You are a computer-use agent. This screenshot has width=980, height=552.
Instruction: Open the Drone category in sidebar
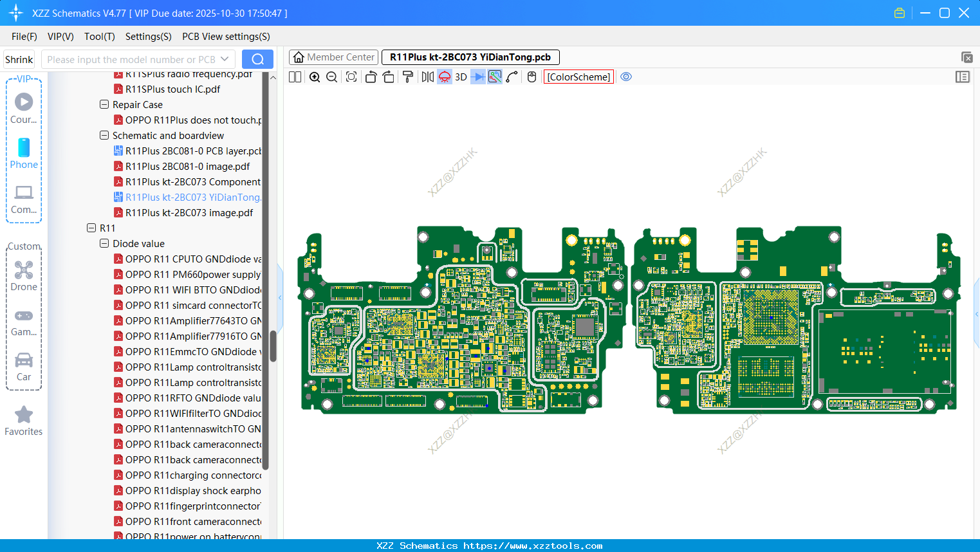coord(24,276)
